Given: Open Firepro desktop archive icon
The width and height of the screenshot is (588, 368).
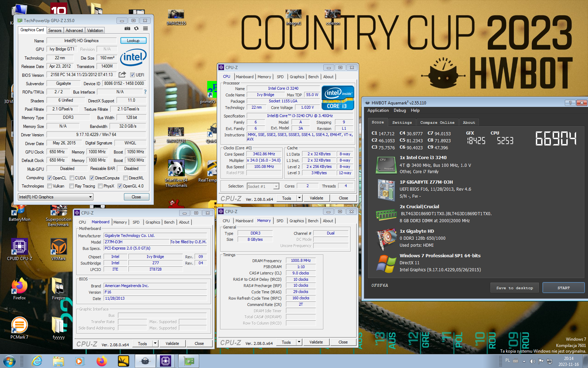Looking at the screenshot, I should click(x=58, y=289).
